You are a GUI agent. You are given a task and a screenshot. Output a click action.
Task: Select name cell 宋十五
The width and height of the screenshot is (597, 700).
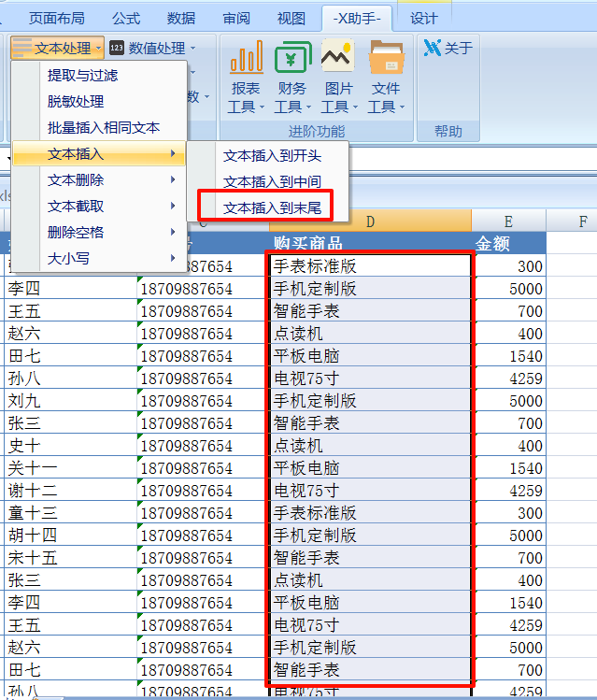[x=70, y=558]
